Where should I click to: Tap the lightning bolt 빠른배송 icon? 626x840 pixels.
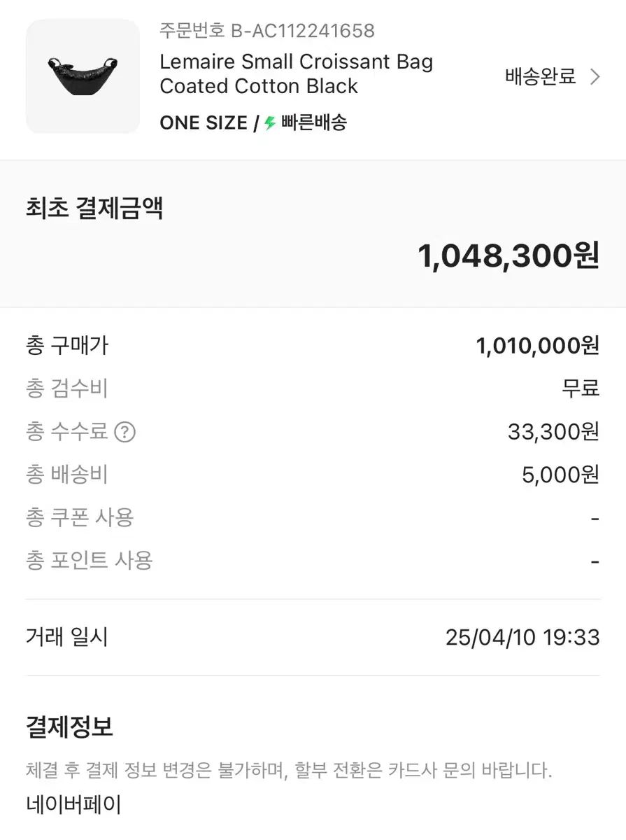tap(270, 123)
